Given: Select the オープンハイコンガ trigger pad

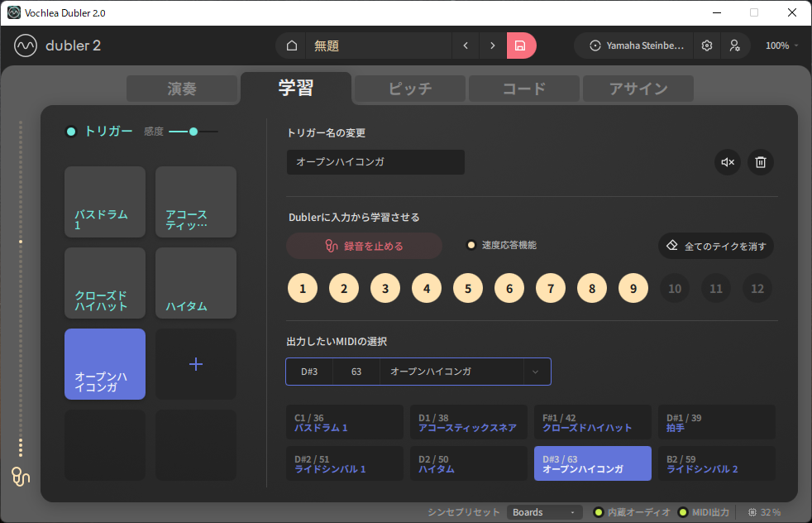Looking at the screenshot, I should [x=105, y=364].
